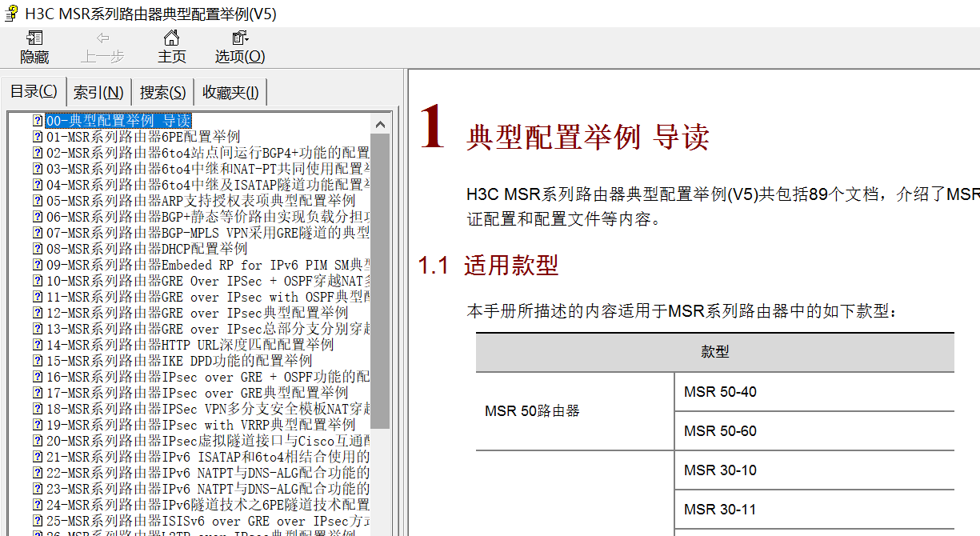Click page icon beside topic 05 ARP
Image resolution: width=980 pixels, height=536 pixels.
click(x=38, y=201)
